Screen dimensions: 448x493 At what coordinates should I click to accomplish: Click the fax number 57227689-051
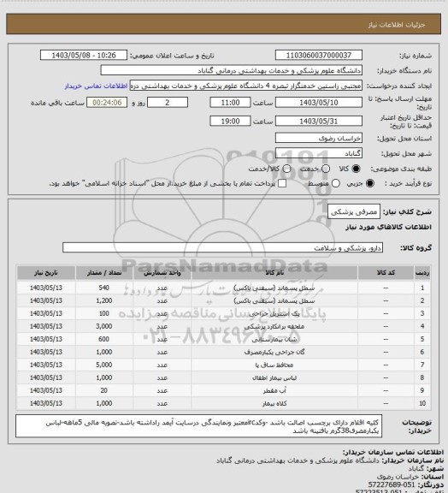pyautogui.click(x=392, y=484)
